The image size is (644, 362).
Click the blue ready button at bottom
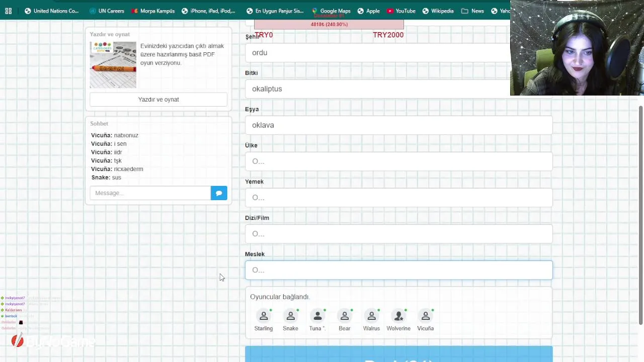398,354
